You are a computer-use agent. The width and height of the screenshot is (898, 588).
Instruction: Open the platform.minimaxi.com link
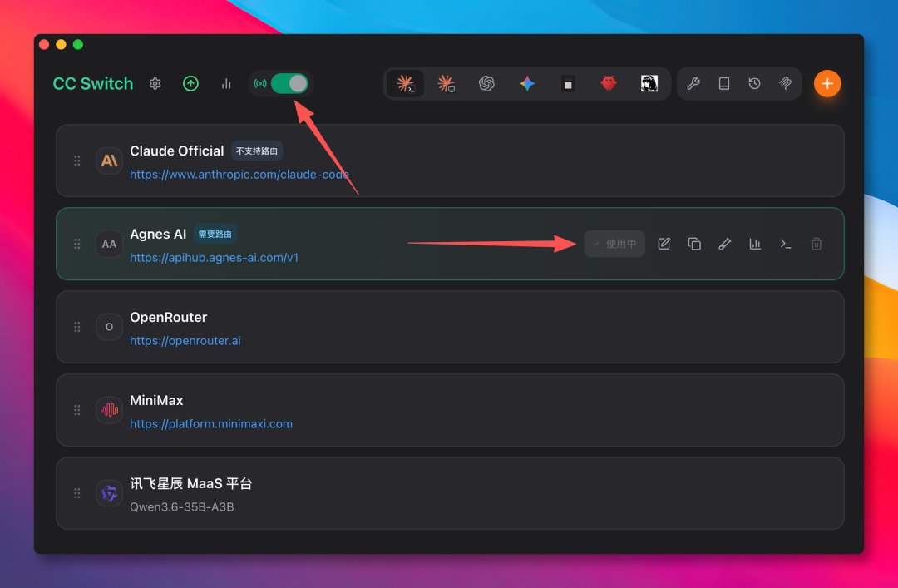[210, 423]
